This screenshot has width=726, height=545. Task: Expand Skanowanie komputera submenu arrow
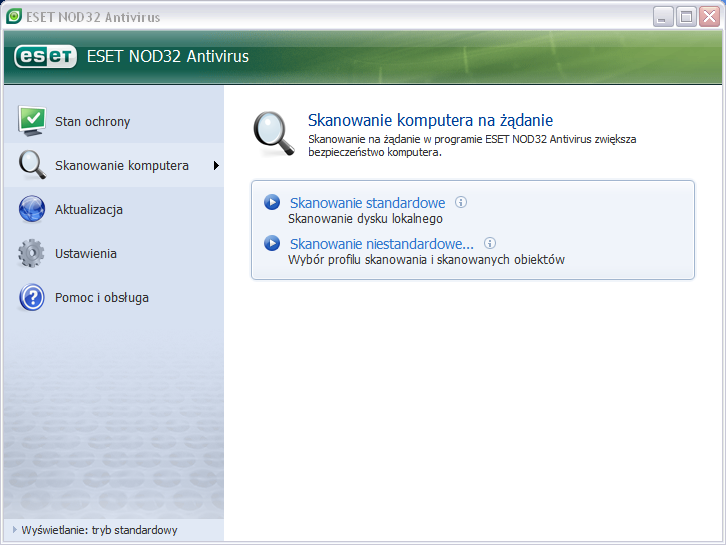pos(216,165)
